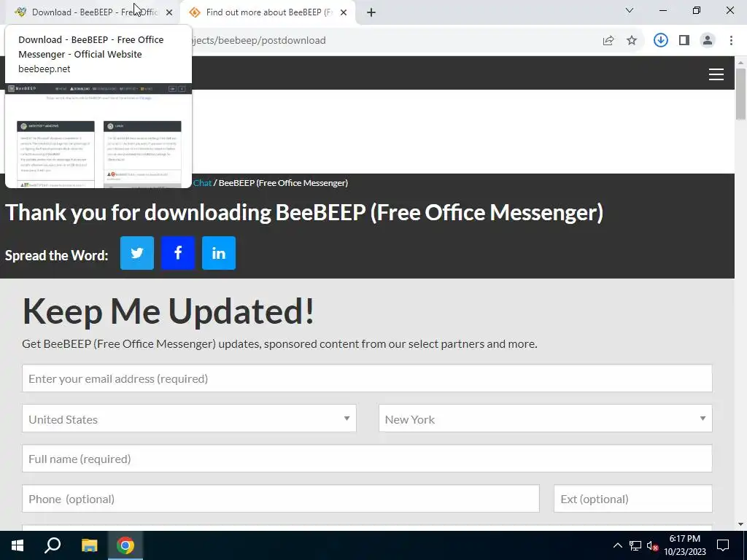Focus the Full name field
Image resolution: width=747 pixels, height=560 pixels.
[367, 459]
